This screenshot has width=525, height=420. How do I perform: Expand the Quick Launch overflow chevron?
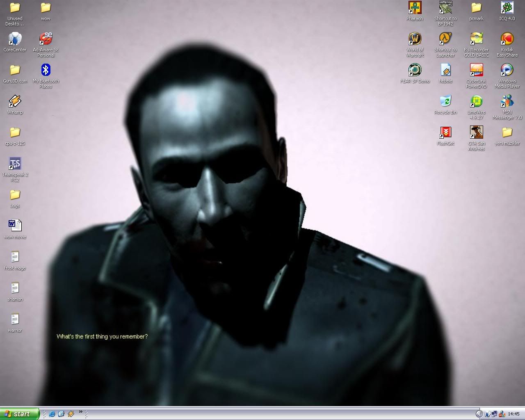(x=80, y=412)
